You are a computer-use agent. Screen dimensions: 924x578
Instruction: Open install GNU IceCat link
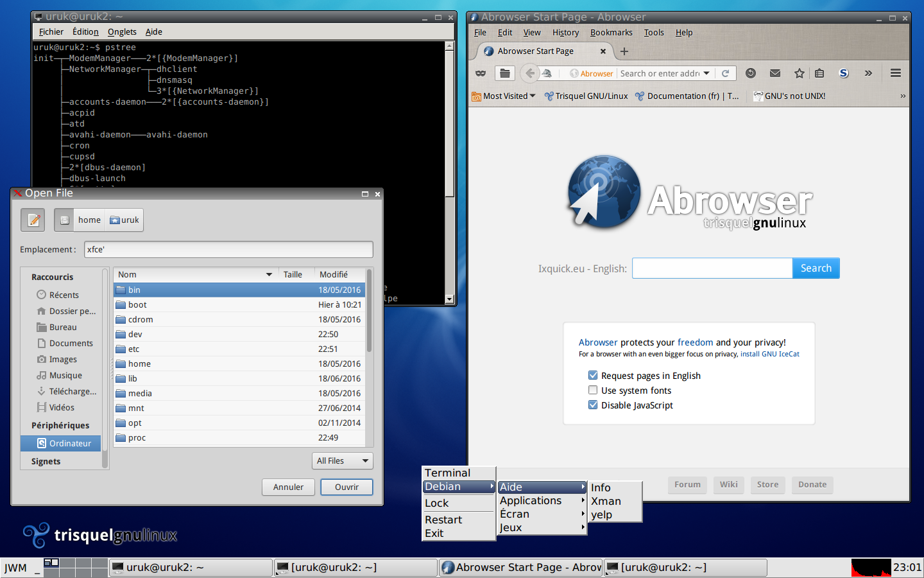click(x=769, y=354)
